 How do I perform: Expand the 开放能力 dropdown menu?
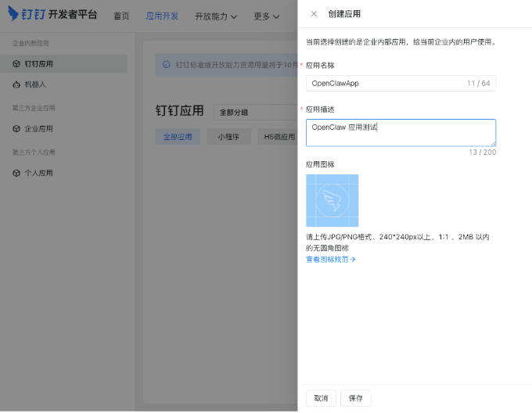216,16
